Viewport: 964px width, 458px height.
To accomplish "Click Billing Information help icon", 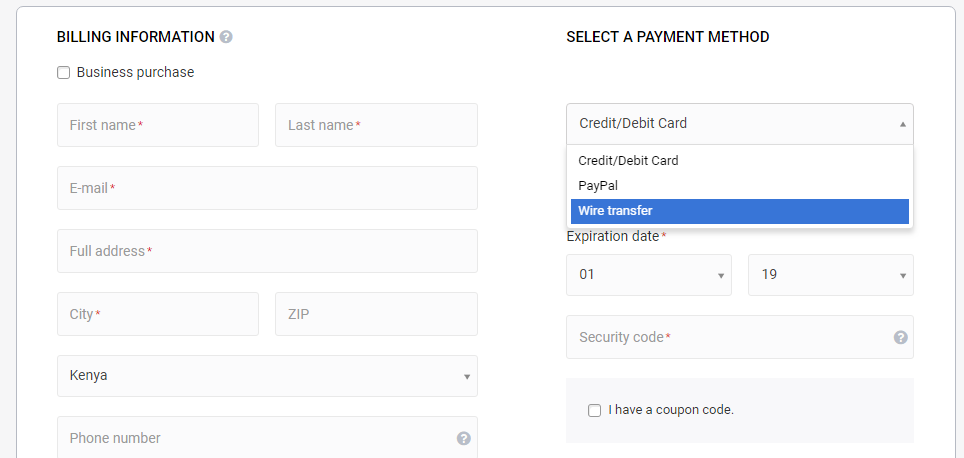I will click(226, 37).
